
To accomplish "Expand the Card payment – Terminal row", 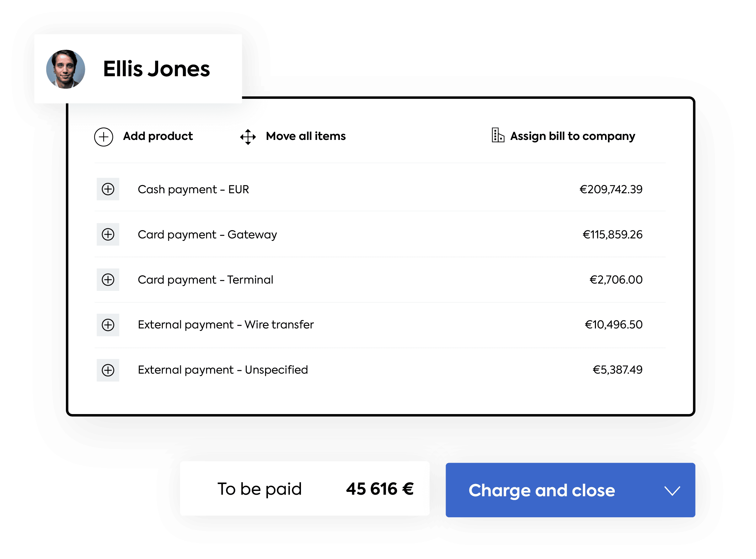I will (108, 280).
